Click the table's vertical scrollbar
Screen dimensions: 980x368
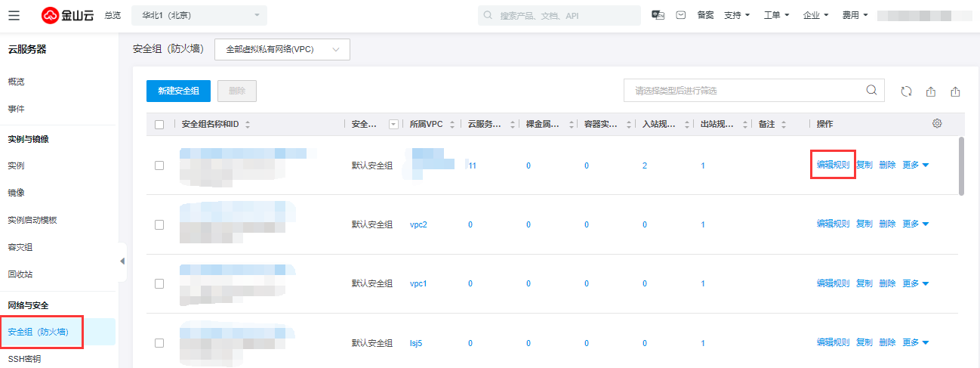[x=961, y=166]
